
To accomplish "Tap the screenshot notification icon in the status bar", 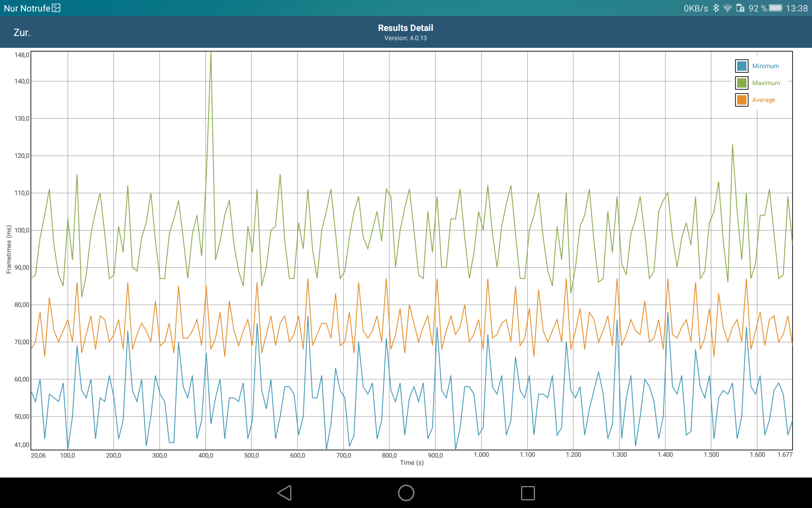I will (x=56, y=8).
